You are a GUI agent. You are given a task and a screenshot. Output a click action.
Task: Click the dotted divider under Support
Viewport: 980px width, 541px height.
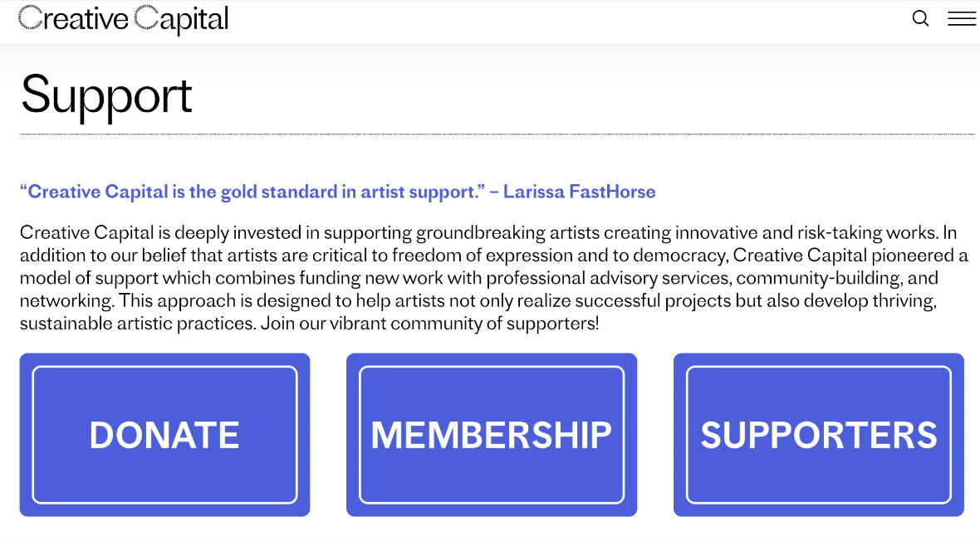coord(497,134)
